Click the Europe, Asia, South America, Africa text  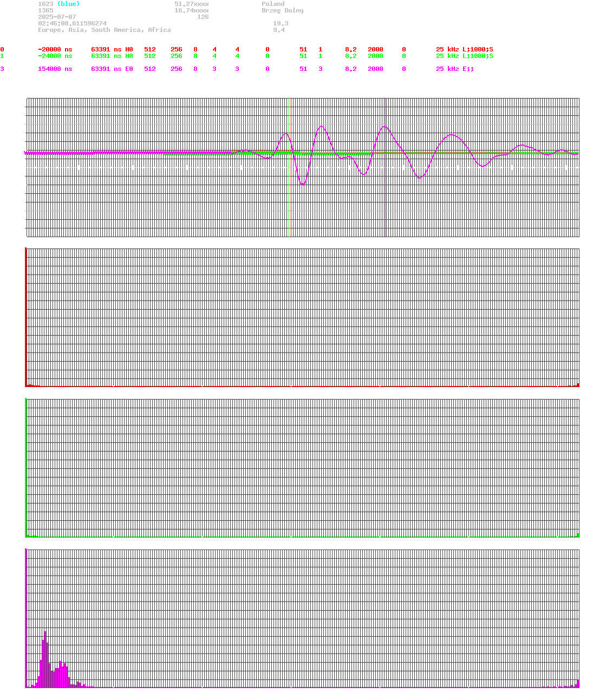tap(104, 30)
